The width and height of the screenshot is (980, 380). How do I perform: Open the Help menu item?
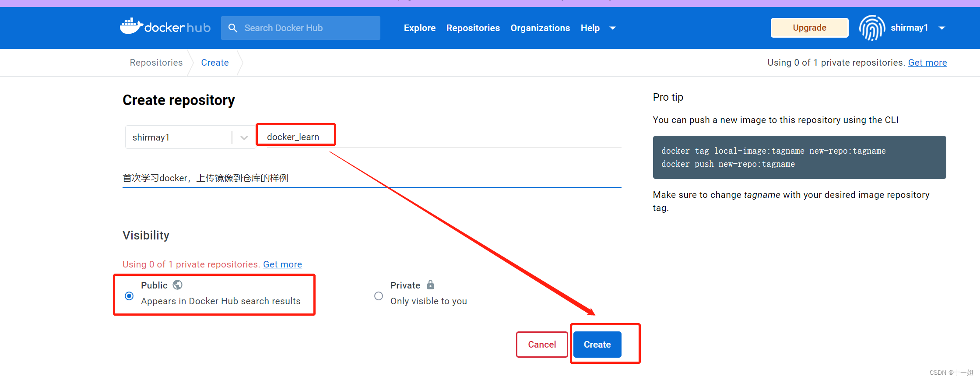[590, 28]
